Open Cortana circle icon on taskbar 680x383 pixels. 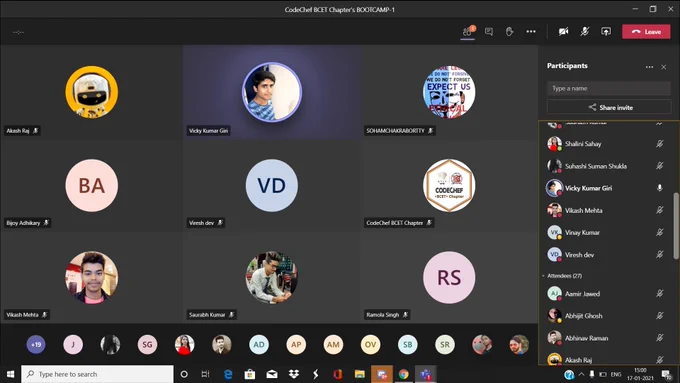point(184,374)
